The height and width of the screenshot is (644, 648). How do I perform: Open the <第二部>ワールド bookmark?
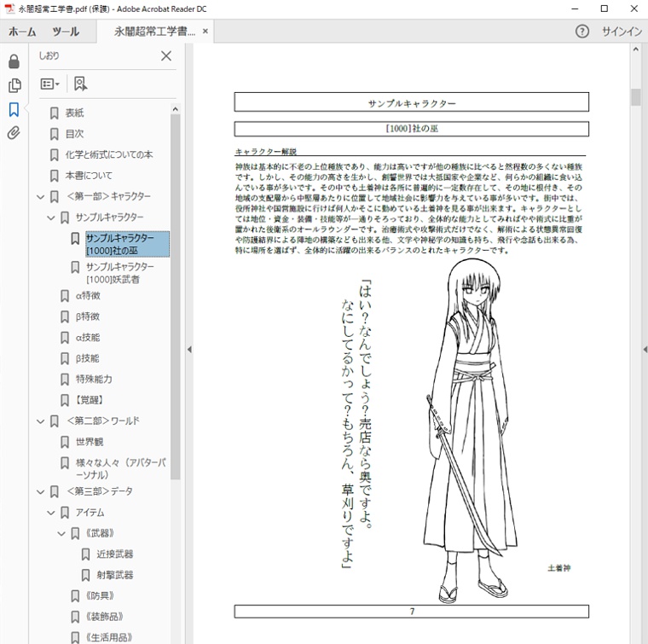pyautogui.click(x=103, y=421)
